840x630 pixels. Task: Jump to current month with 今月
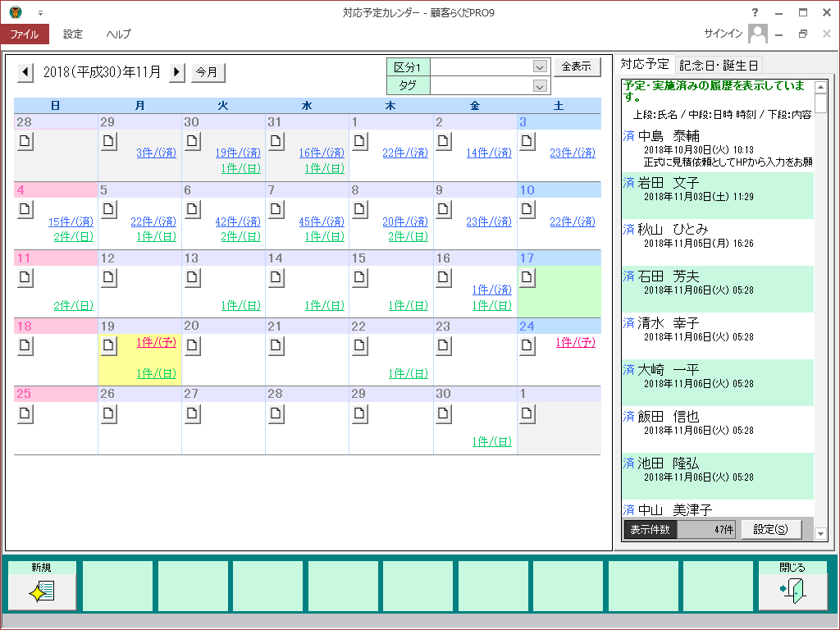[208, 72]
